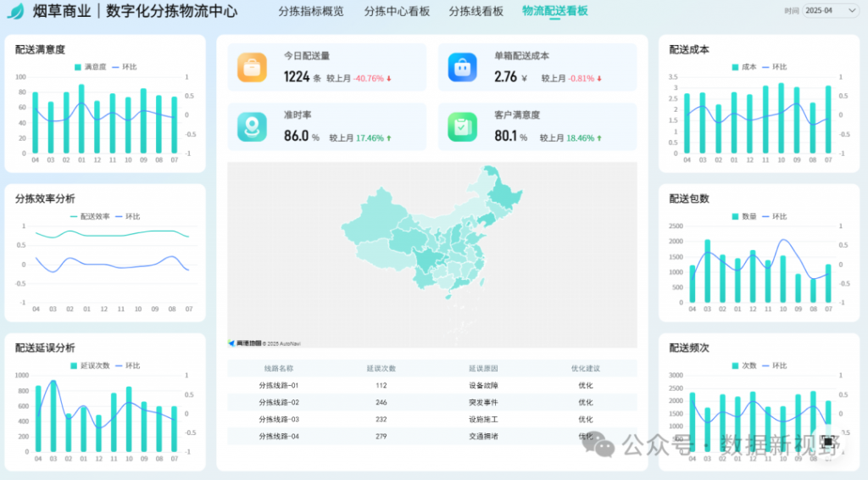868x480 pixels.
Task: Toggle 满意度 legend in 配送满意度 chart
Action: click(91, 66)
